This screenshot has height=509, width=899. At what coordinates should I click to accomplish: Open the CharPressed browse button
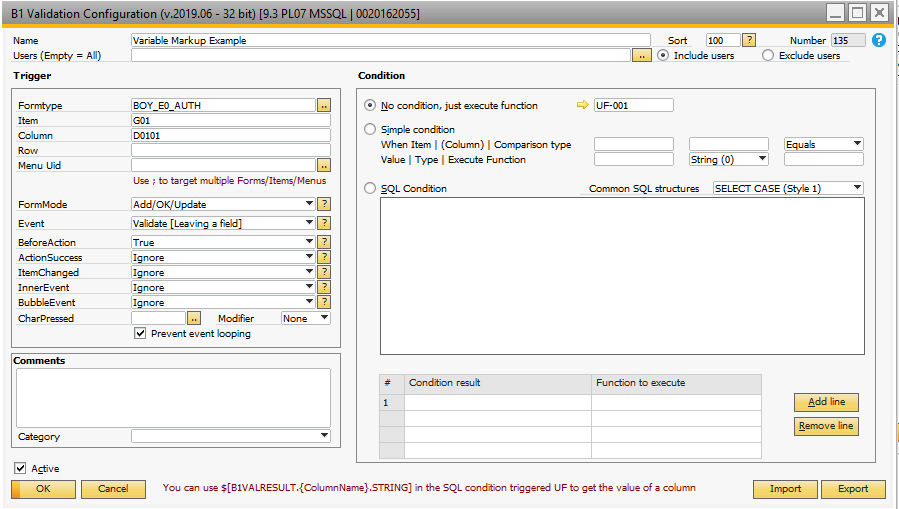pyautogui.click(x=194, y=318)
